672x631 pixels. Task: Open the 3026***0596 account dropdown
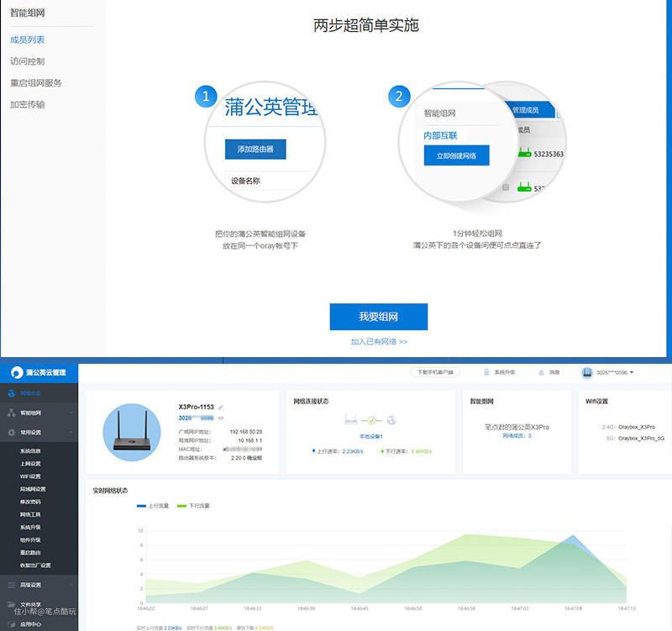tap(608, 372)
